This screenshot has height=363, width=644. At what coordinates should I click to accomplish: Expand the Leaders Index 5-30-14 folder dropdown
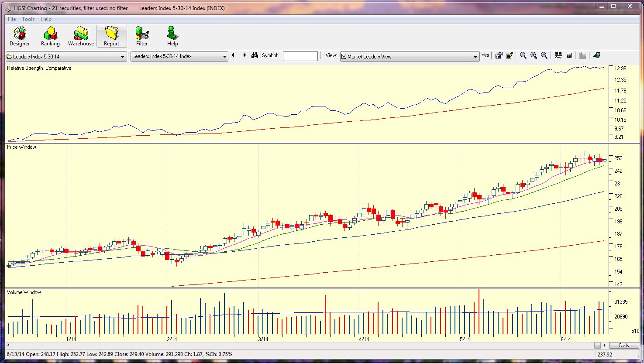122,57
